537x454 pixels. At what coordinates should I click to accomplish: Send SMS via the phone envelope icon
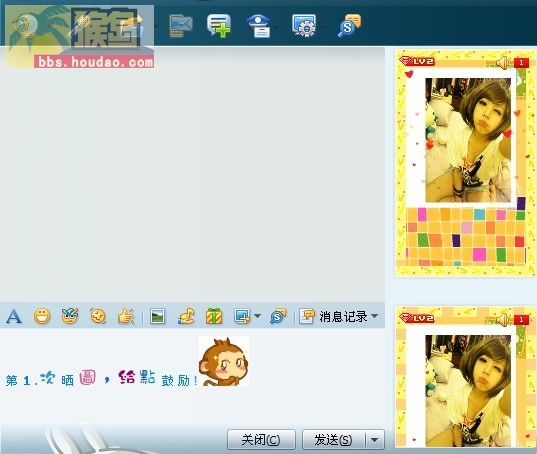(180, 26)
